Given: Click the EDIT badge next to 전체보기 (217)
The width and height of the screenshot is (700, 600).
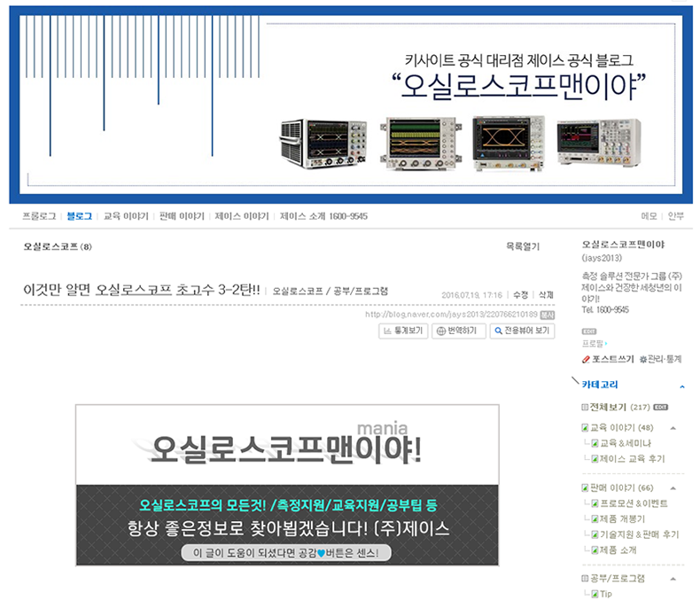Looking at the screenshot, I should pos(661,407).
